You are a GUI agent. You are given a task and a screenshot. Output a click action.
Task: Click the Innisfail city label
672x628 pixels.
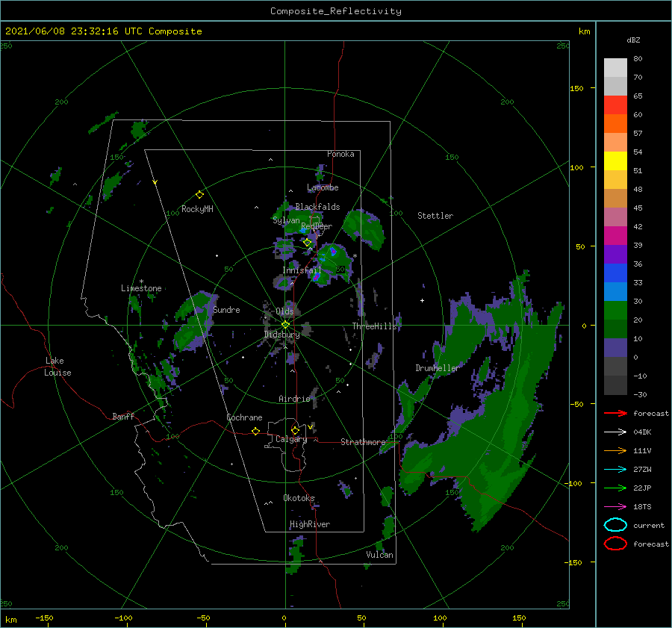click(302, 270)
